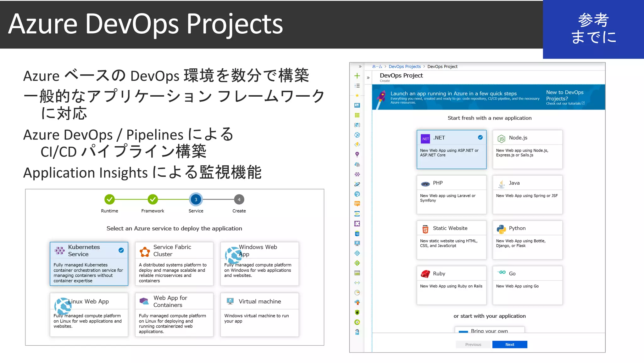The image size is (644, 363).
Task: Open Load balancers green diamond icon
Action: tap(357, 263)
